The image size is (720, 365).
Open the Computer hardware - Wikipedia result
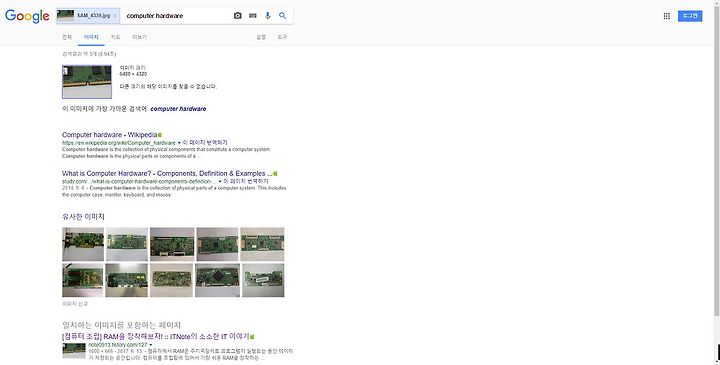pos(109,135)
